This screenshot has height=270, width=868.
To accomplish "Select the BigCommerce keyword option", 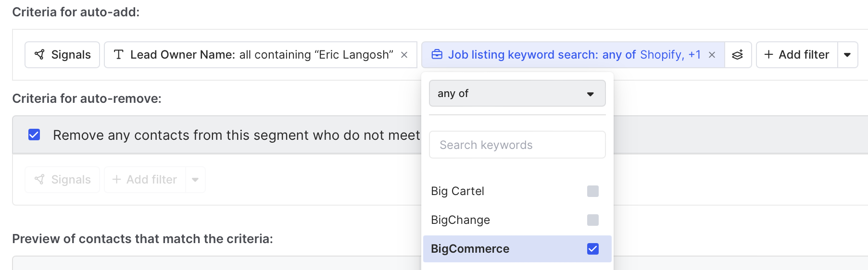I will (x=470, y=249).
